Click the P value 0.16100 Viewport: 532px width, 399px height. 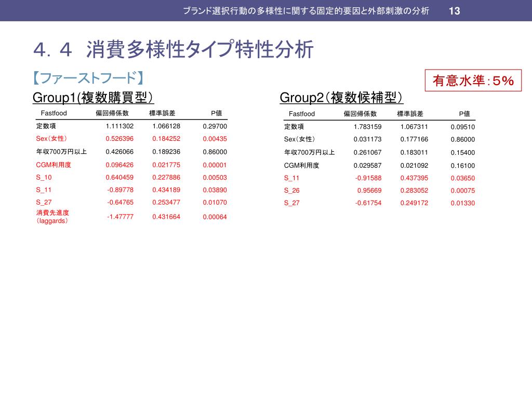[x=463, y=166]
